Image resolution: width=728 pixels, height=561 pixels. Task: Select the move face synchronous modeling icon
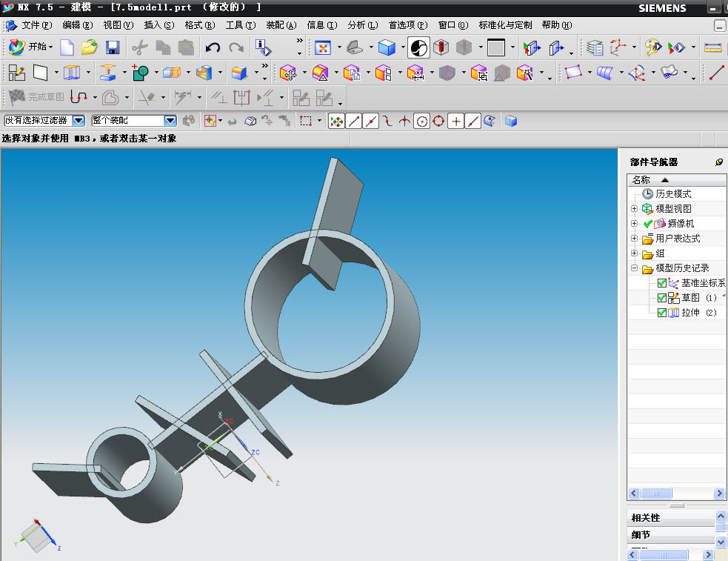pyautogui.click(x=288, y=73)
